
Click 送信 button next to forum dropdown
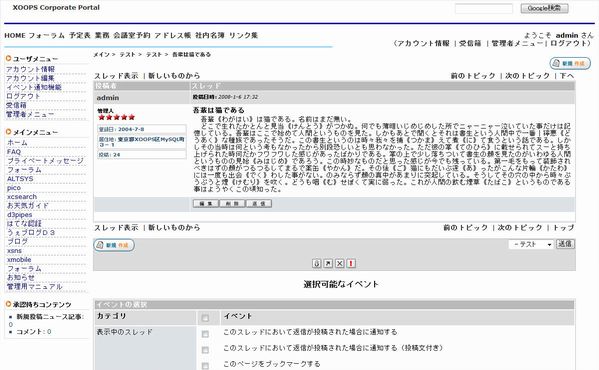click(x=565, y=244)
